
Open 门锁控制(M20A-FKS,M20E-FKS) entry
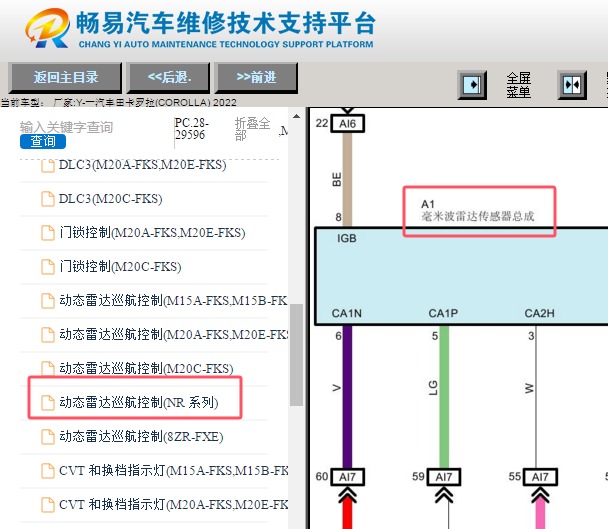152,233
